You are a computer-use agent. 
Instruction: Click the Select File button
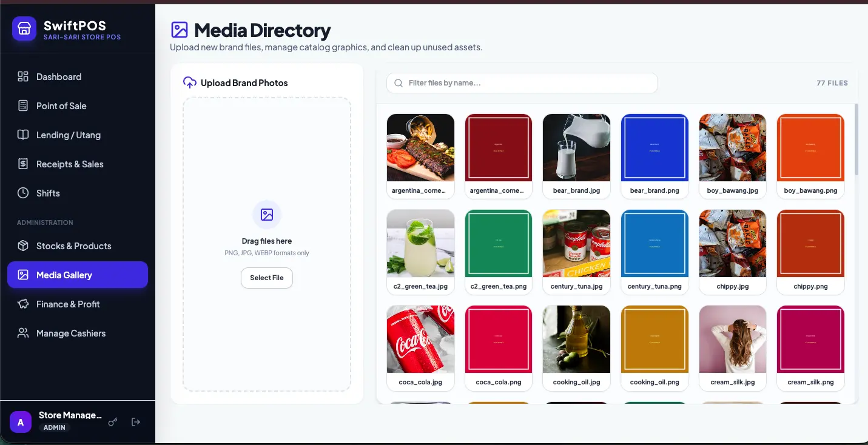click(x=267, y=278)
